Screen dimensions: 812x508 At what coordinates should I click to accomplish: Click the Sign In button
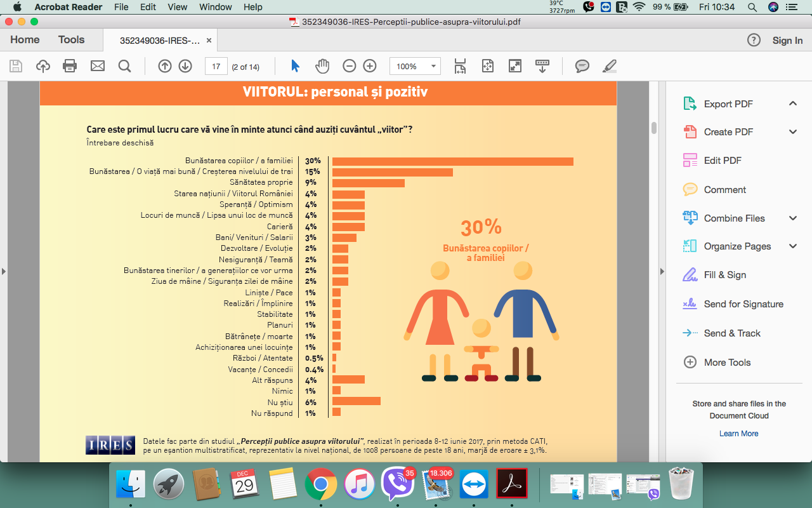coord(787,40)
